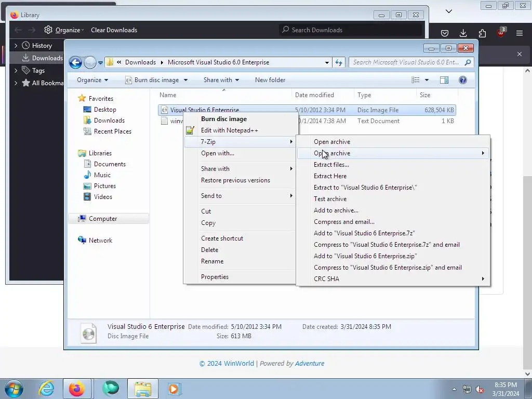Click the search magnifier in Explorer's search box
Viewport: 532px width, 399px height.
pos(468,62)
